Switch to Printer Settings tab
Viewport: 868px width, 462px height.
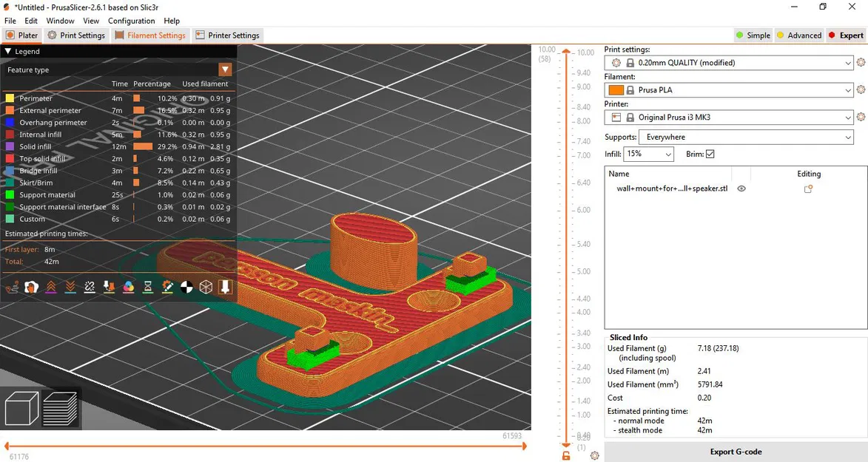pyautogui.click(x=227, y=35)
